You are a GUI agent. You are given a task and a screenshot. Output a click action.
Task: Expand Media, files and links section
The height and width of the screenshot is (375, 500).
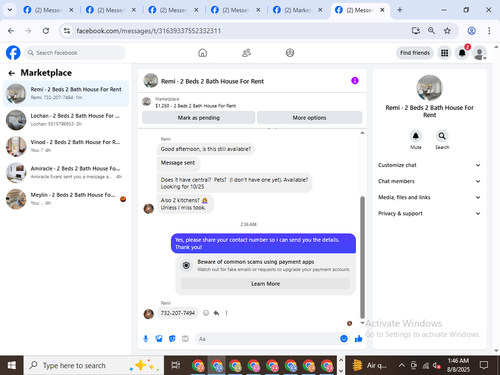coord(429,197)
